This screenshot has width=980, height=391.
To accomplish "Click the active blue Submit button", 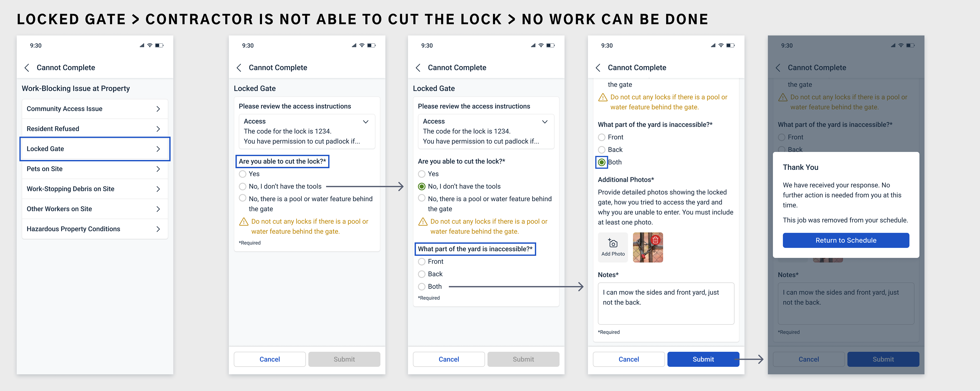I will pos(703,359).
